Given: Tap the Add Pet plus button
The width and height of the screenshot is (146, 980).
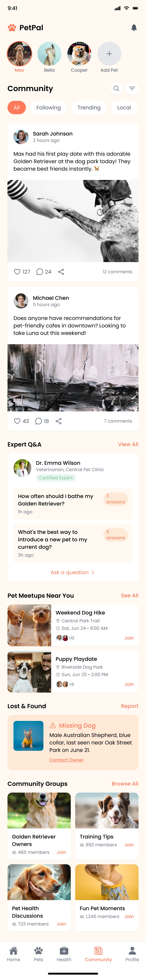Looking at the screenshot, I should (109, 54).
